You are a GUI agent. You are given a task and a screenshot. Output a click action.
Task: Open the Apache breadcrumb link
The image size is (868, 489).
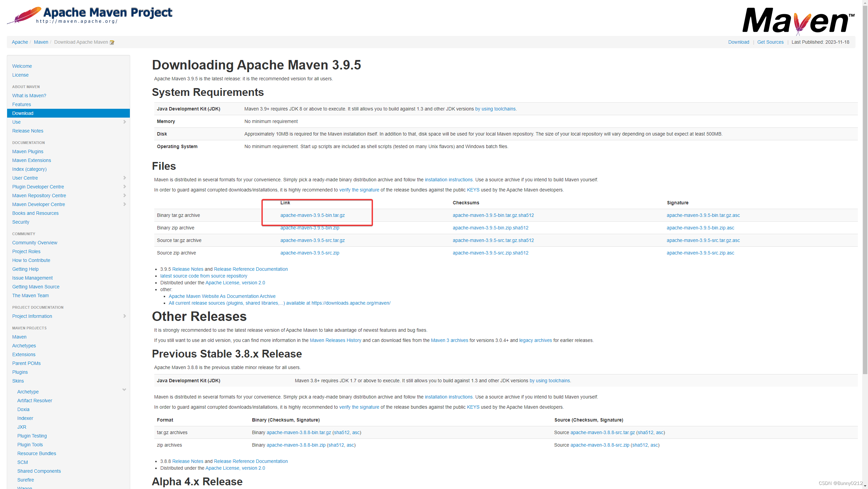click(x=20, y=42)
